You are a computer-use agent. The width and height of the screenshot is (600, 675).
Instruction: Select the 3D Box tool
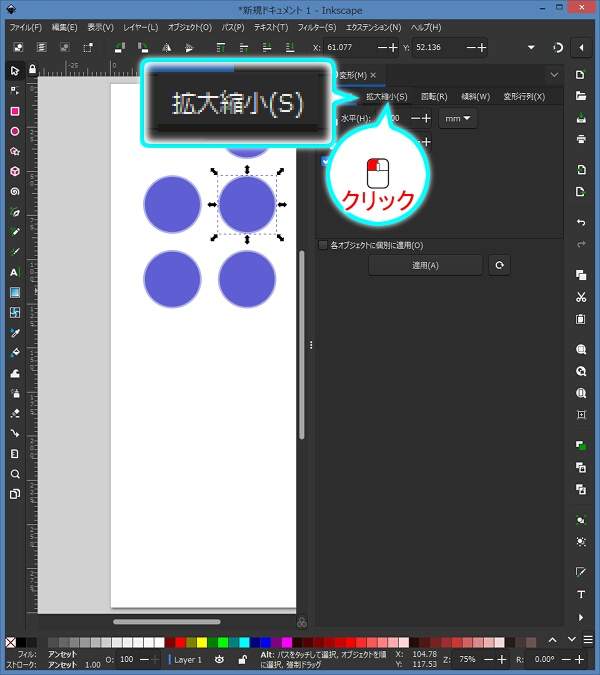[15, 171]
